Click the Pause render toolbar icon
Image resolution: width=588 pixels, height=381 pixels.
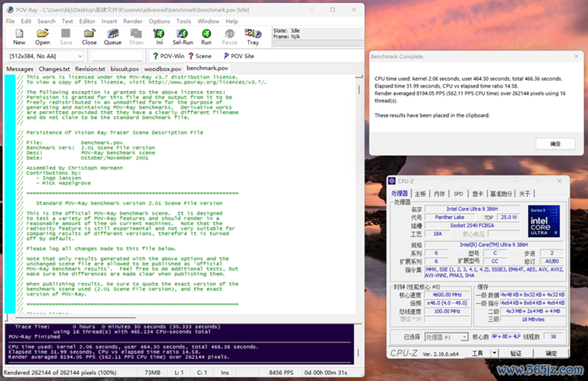pyautogui.click(x=229, y=37)
